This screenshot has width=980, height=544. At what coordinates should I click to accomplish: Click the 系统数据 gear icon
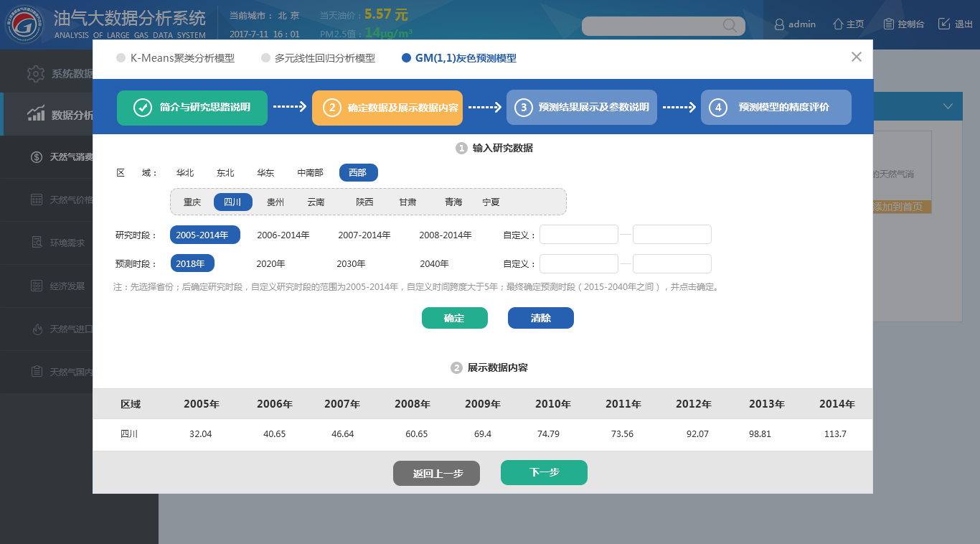[36, 73]
